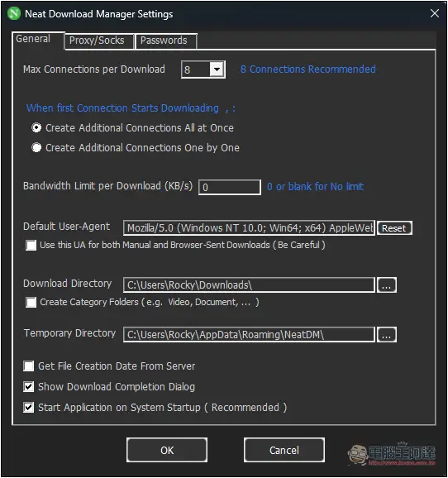Viewport: 448px width, 478px height.
Task: Click the '8 Connections Recommended' text
Action: (x=307, y=69)
